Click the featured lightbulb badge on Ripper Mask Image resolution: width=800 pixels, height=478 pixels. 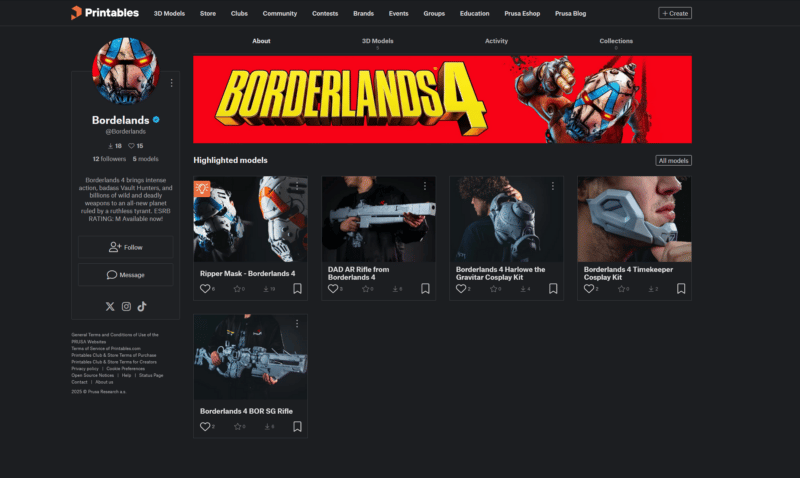pyautogui.click(x=202, y=189)
